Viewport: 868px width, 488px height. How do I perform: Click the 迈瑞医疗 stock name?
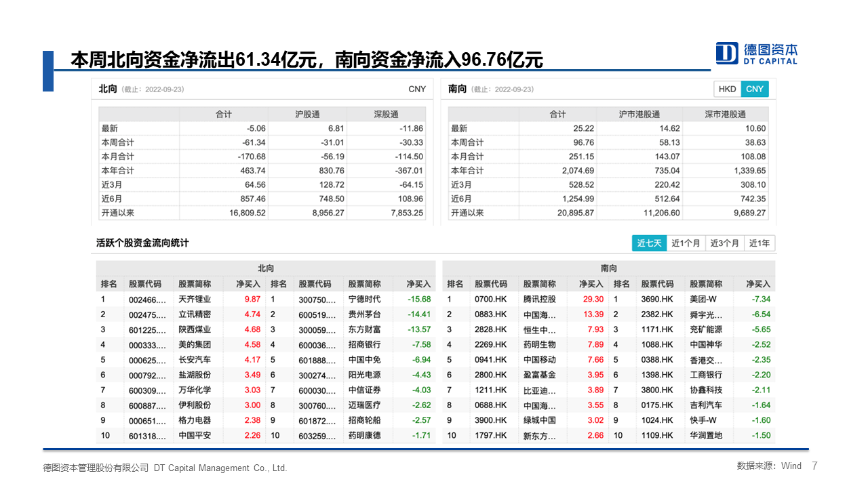[365, 405]
